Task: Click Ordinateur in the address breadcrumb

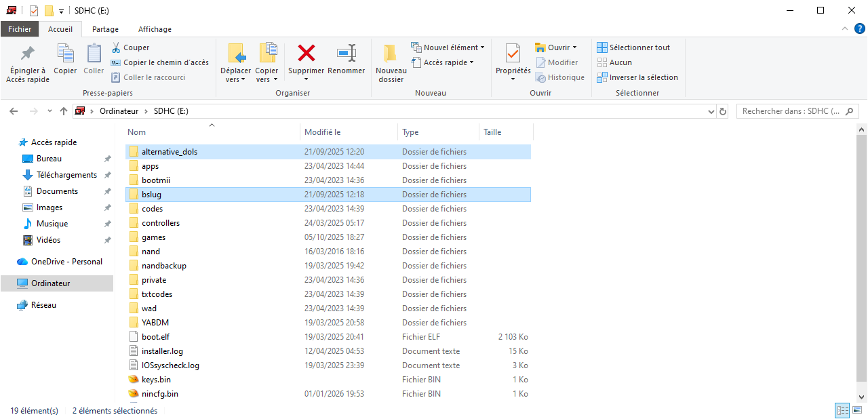Action: click(119, 111)
